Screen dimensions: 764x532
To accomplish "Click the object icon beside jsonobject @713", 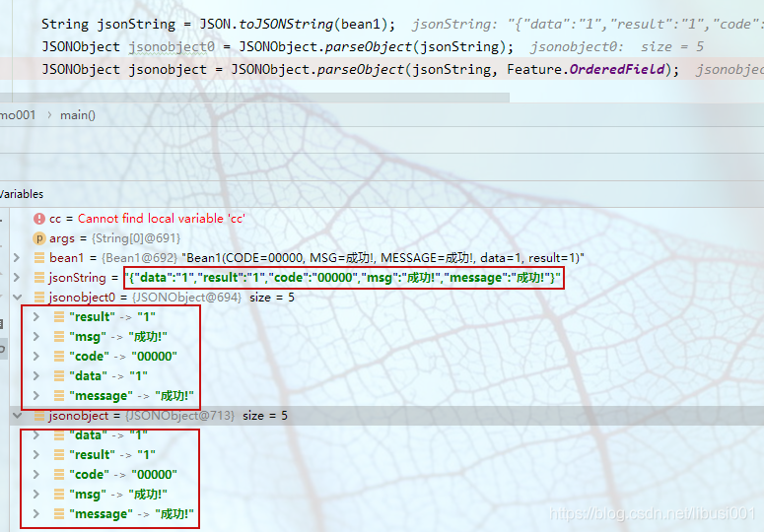I will 39,415.
